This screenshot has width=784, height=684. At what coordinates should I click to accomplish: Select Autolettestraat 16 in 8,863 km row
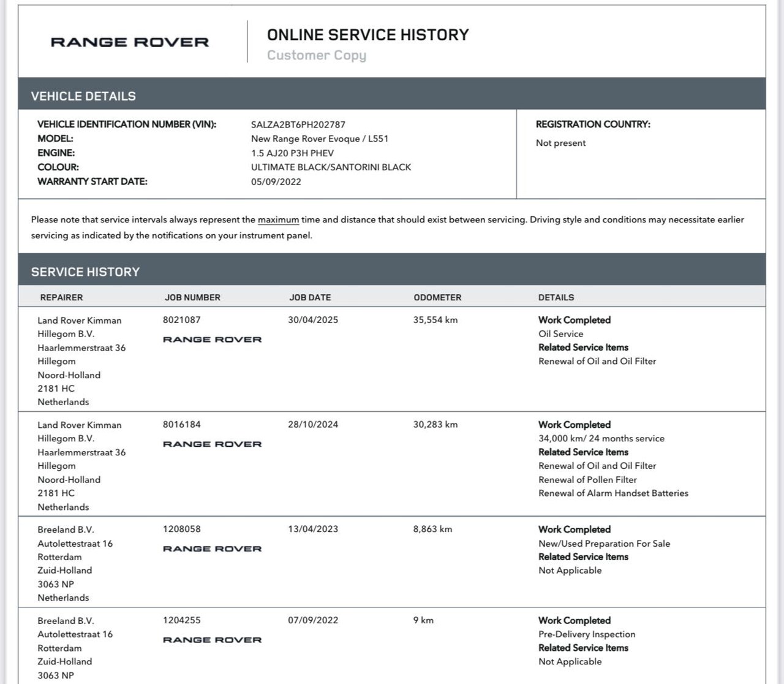click(x=75, y=544)
